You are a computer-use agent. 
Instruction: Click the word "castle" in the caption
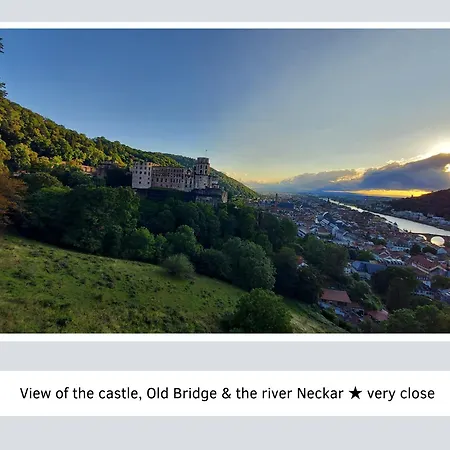tap(118, 394)
